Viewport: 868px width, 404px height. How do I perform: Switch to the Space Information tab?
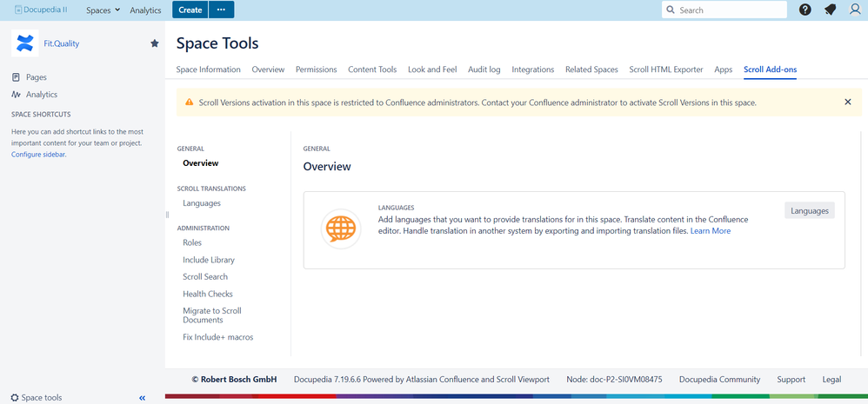pyautogui.click(x=208, y=70)
